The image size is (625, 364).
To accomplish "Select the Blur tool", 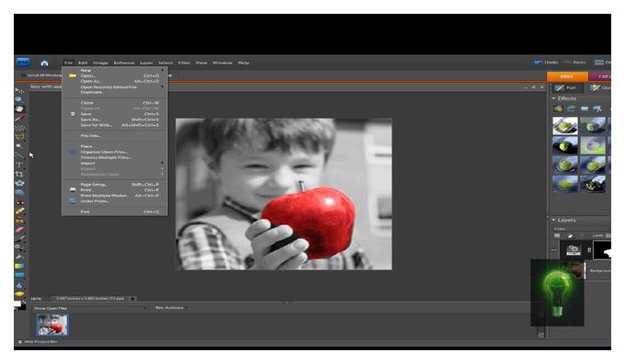I will pyautogui.click(x=18, y=285).
